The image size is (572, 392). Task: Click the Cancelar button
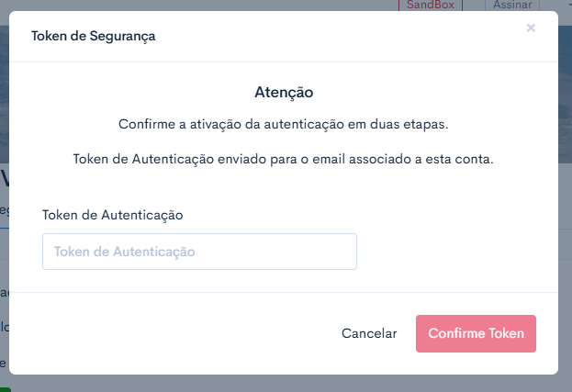pyautogui.click(x=369, y=333)
